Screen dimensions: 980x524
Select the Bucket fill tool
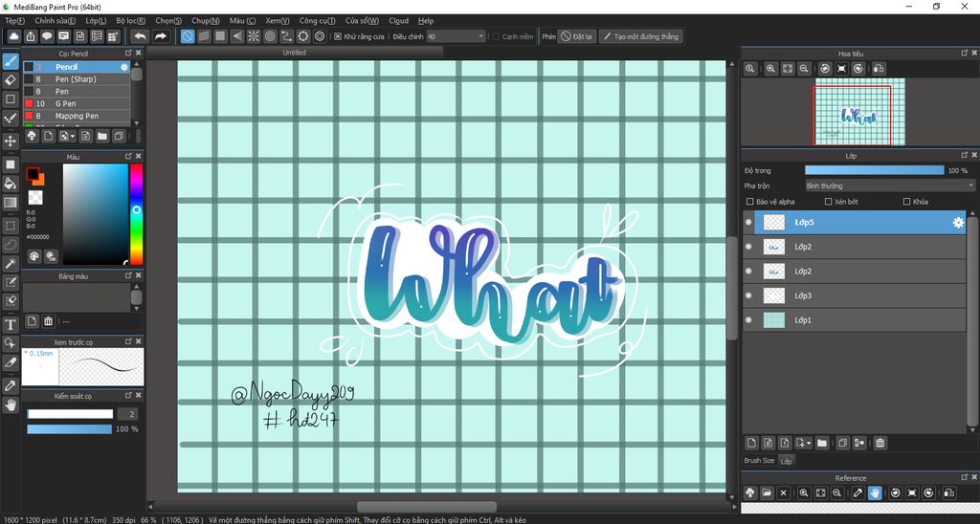pyautogui.click(x=10, y=184)
